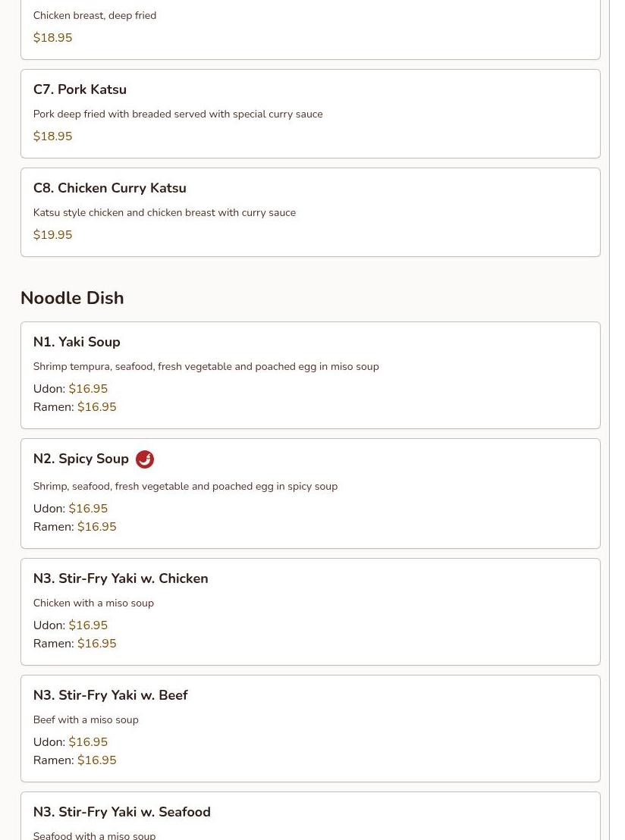
Task: Choose Ramen price for Stir-Fry Yaki Beef
Action: click(96, 760)
